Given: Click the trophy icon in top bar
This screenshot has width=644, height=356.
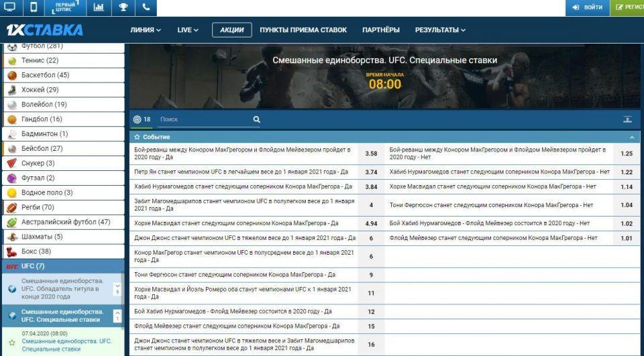Looking at the screenshot, I should pos(123,8).
